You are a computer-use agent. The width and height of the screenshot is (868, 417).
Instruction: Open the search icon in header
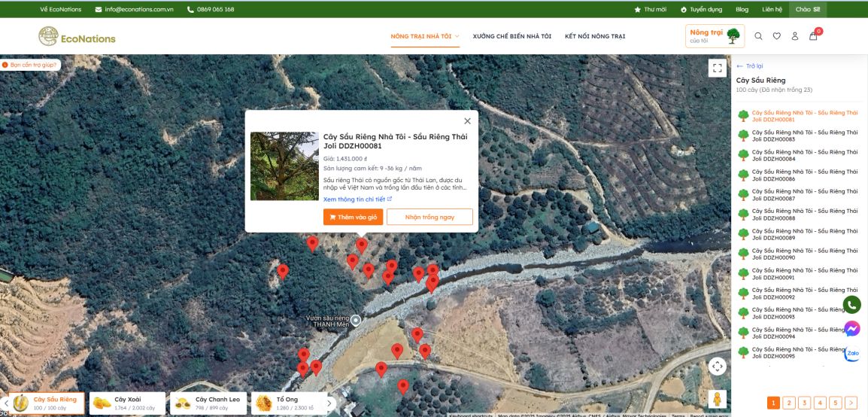(x=758, y=36)
